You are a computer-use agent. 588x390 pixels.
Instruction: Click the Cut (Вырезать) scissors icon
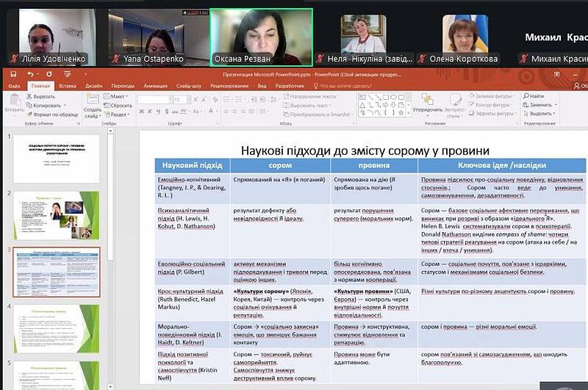pyautogui.click(x=29, y=96)
